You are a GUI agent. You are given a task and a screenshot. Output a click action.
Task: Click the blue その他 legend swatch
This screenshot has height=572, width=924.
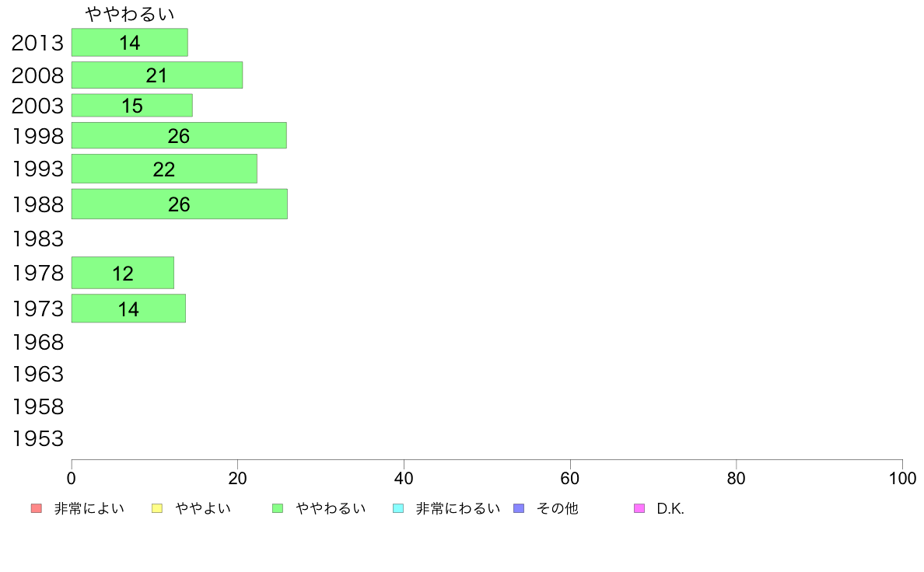click(x=519, y=508)
